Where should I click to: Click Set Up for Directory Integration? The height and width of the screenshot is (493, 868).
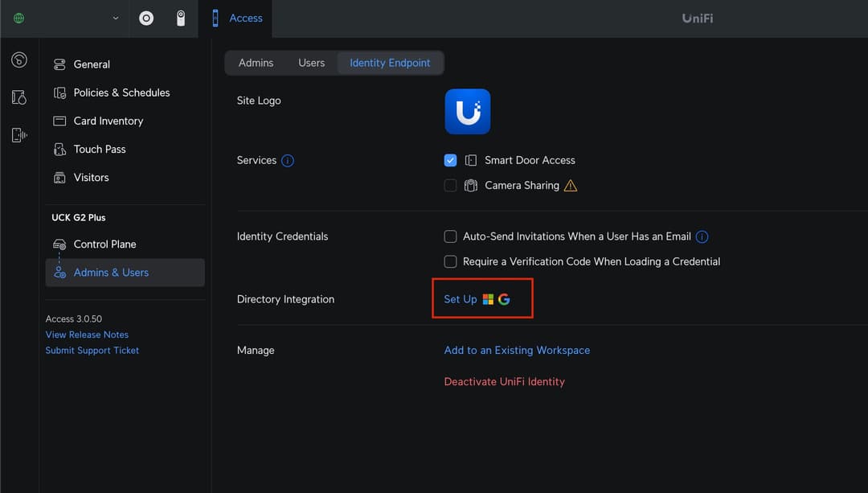point(460,299)
